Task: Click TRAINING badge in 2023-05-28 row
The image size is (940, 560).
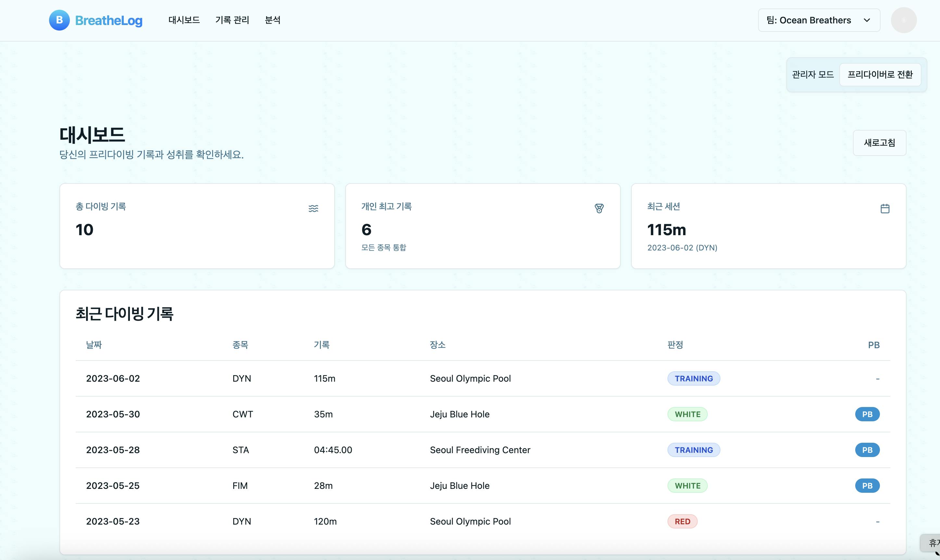Action: 693,450
